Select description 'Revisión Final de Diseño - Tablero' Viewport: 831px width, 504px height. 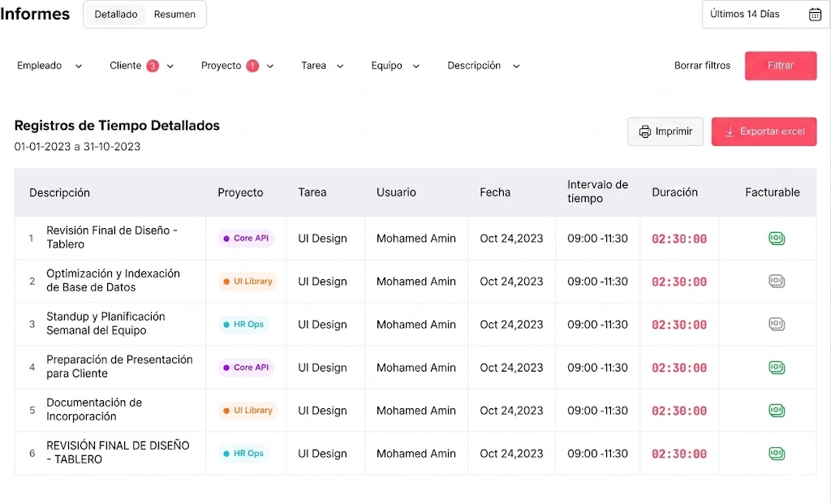(x=112, y=238)
